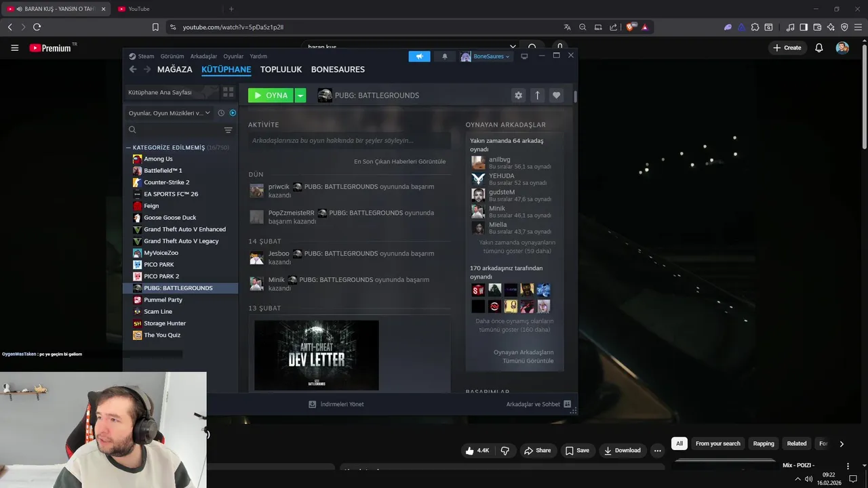Open the Yardım menu

tap(258, 56)
